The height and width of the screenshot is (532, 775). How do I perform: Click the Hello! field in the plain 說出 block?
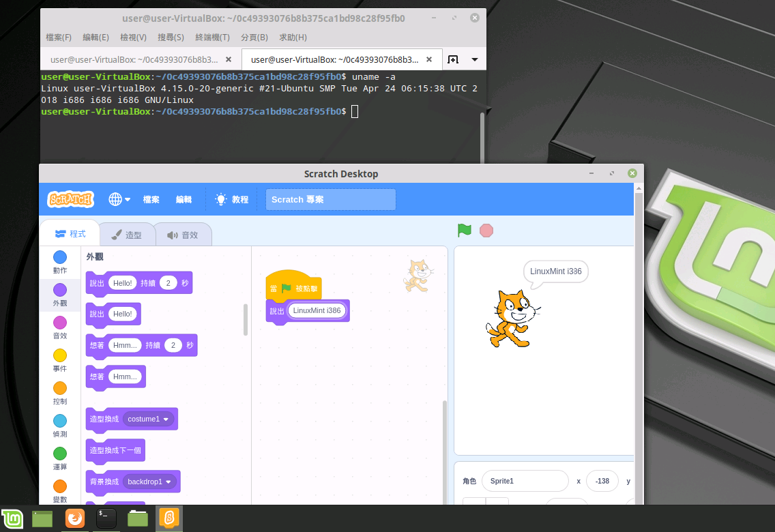coord(122,314)
